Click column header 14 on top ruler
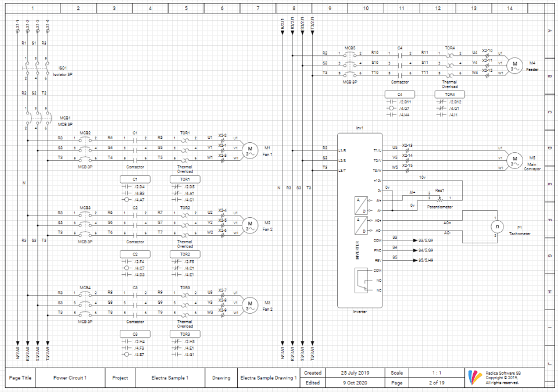This screenshot has width=558, height=392. pos(510,8)
